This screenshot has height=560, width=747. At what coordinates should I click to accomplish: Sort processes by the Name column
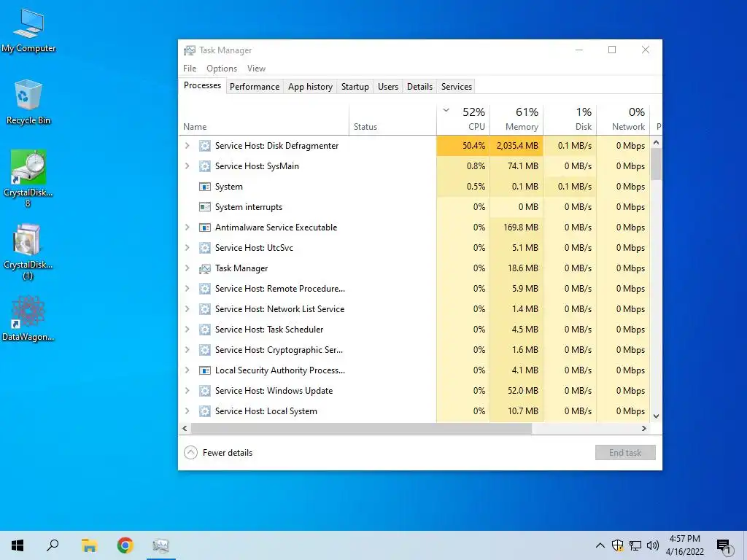(263, 119)
